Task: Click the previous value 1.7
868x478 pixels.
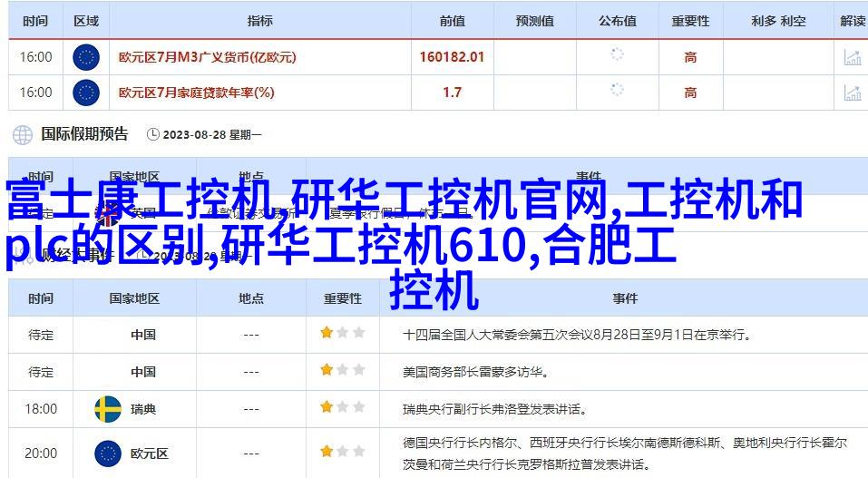Action: click(452, 93)
